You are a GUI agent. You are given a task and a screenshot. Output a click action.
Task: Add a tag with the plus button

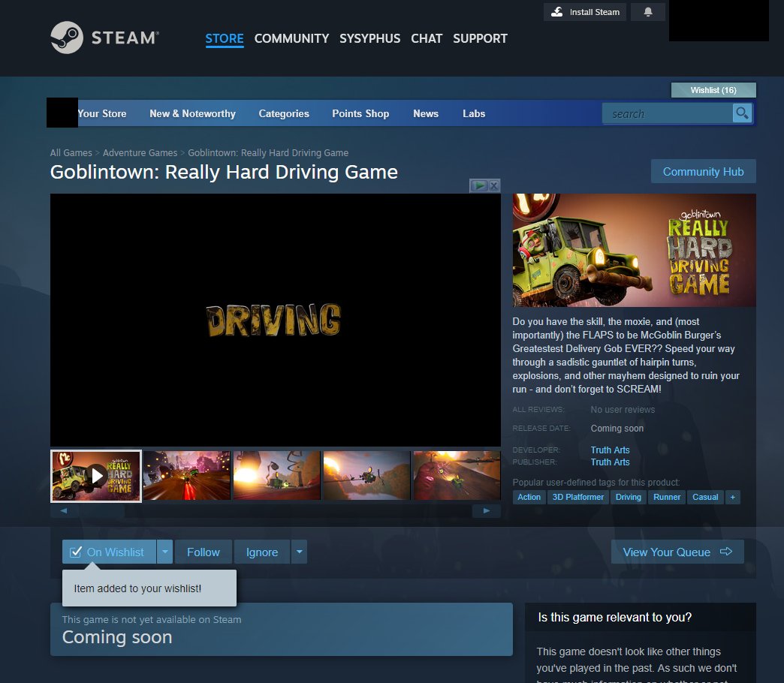(x=732, y=497)
